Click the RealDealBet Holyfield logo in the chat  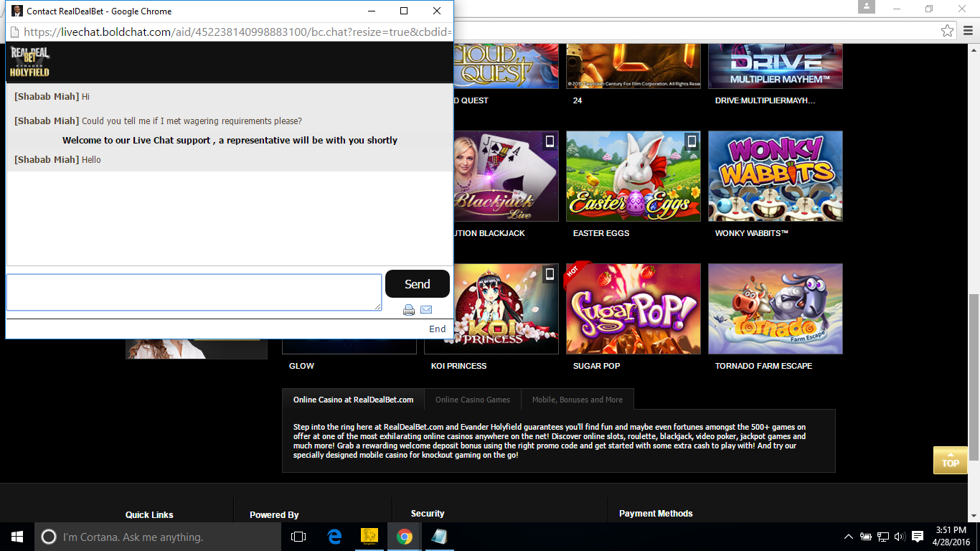(29, 62)
